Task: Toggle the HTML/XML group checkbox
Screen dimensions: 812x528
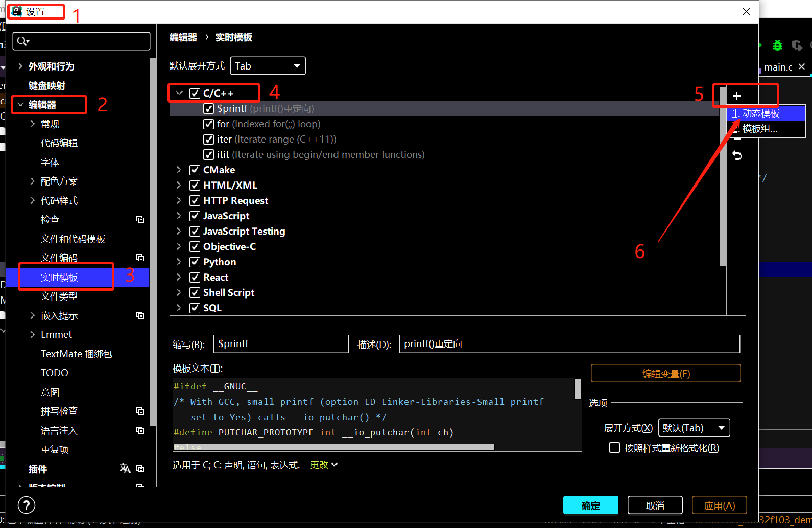Action: (x=195, y=185)
